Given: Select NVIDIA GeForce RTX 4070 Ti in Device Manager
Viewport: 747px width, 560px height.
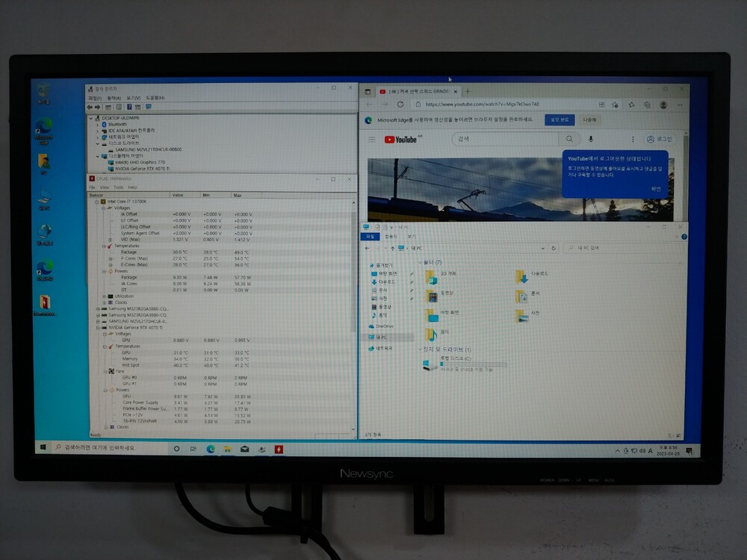Looking at the screenshot, I should pyautogui.click(x=142, y=169).
